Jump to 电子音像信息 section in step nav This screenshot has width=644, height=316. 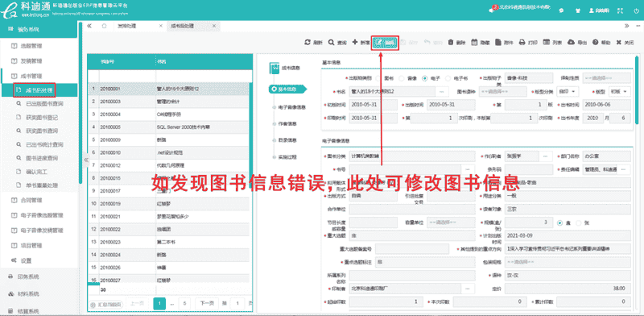tap(291, 107)
